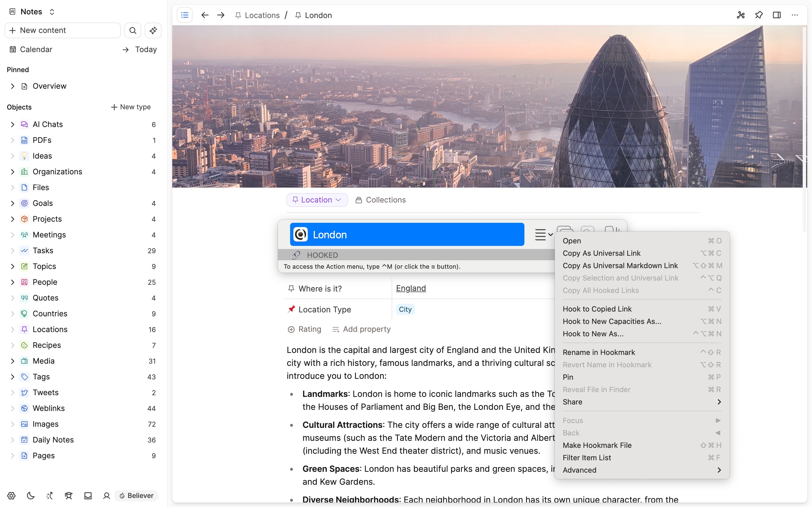
Task: Open the search icon in sidebar
Action: (132, 30)
